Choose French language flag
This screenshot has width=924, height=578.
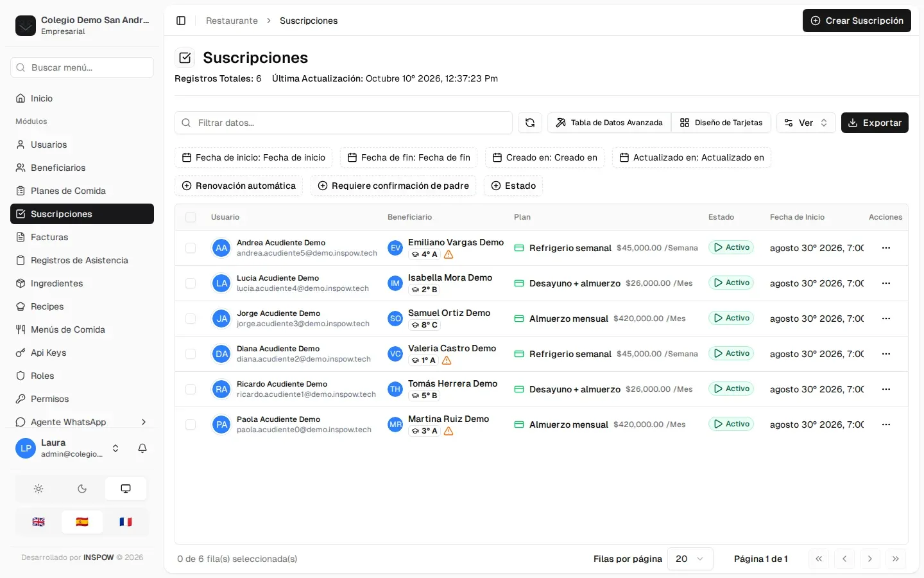[x=126, y=522]
